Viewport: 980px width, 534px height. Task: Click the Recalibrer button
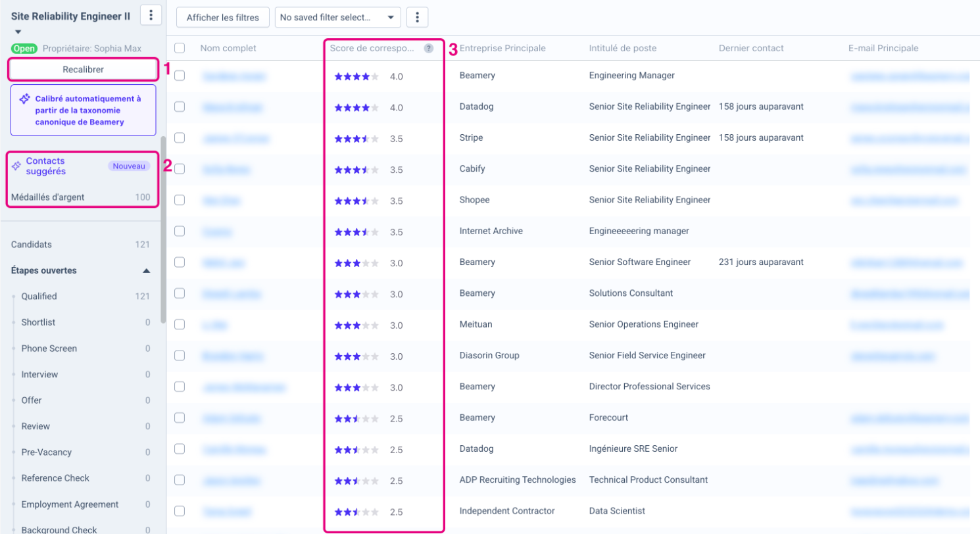(83, 69)
